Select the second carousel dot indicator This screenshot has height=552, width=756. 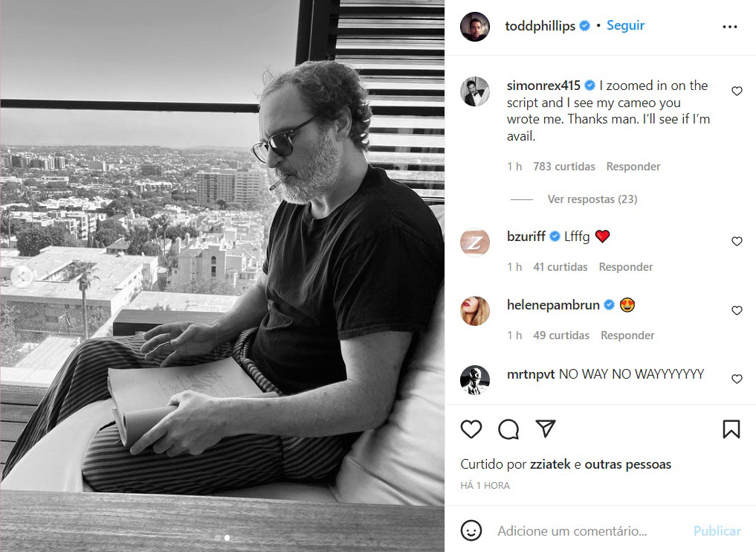[227, 538]
